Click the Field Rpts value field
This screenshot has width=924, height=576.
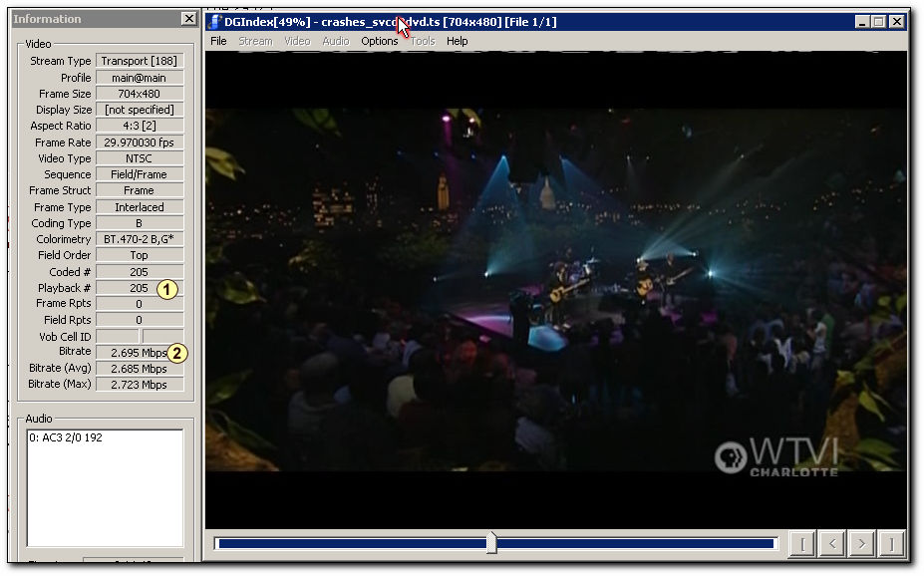[x=140, y=320]
